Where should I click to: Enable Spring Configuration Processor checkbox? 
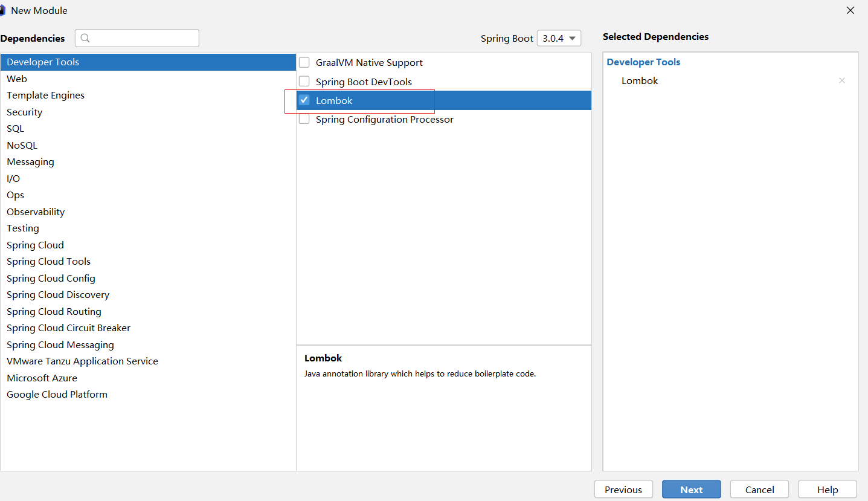click(x=304, y=119)
